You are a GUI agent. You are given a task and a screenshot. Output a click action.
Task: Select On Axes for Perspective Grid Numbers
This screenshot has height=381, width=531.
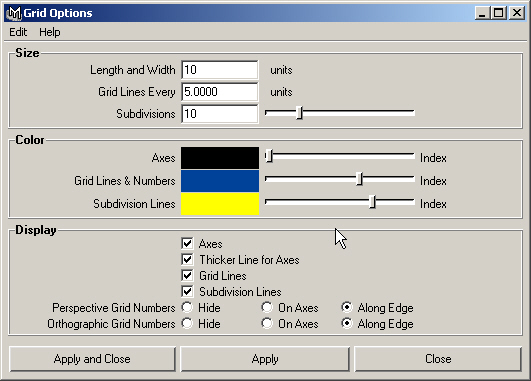pos(267,308)
